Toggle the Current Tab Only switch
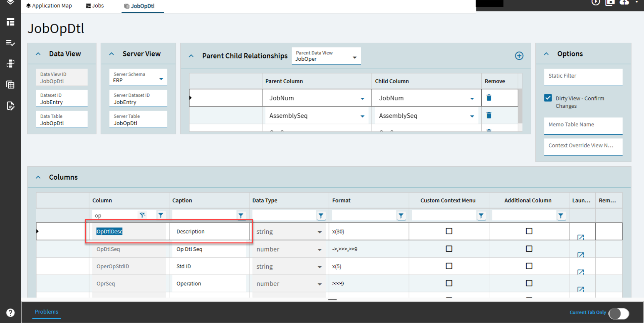This screenshot has width=644, height=323. tap(619, 314)
